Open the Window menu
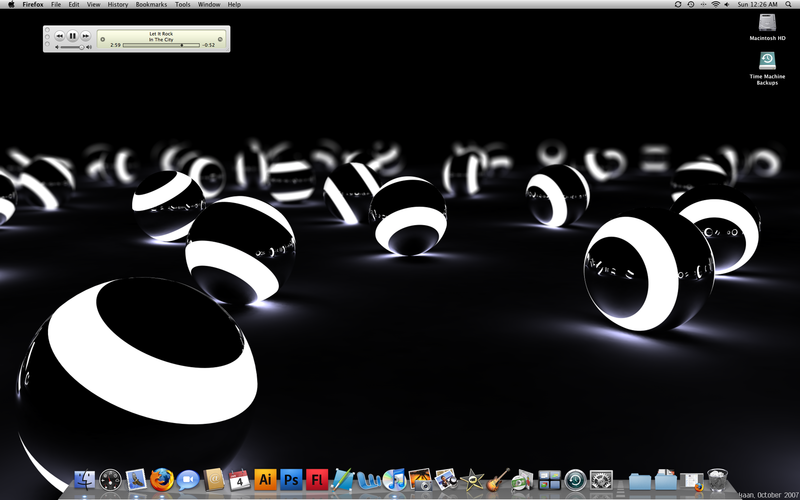The image size is (800, 500). pos(209,4)
